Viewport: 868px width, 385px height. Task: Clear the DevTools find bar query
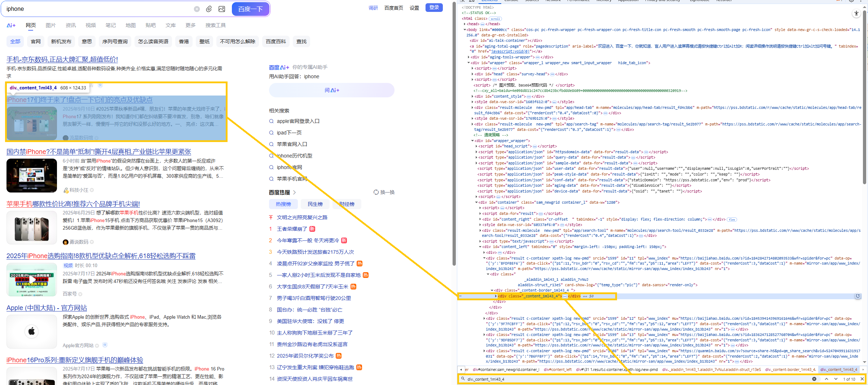click(814, 379)
